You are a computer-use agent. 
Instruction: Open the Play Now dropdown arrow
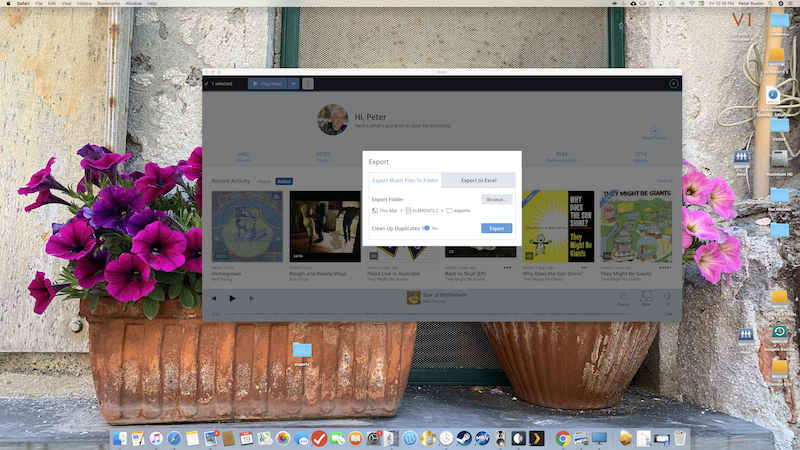293,84
